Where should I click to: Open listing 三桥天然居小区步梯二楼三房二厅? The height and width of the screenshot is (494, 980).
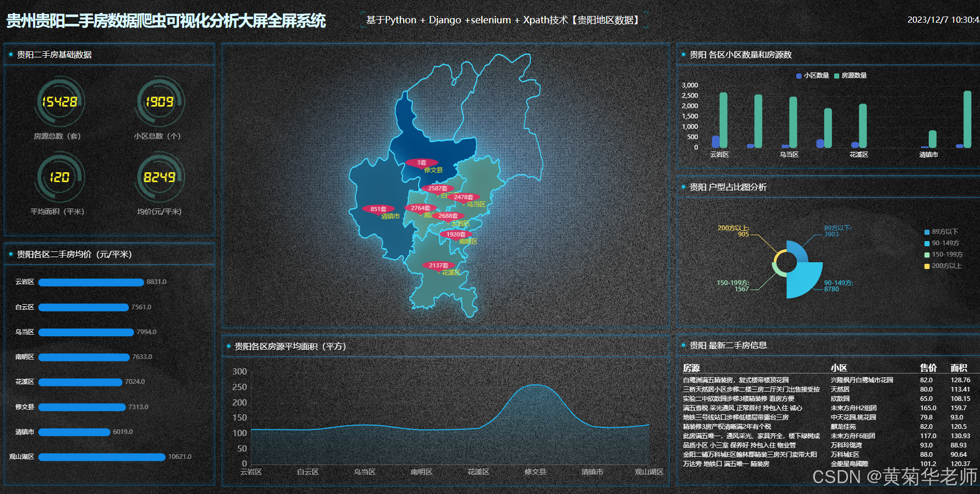751,390
